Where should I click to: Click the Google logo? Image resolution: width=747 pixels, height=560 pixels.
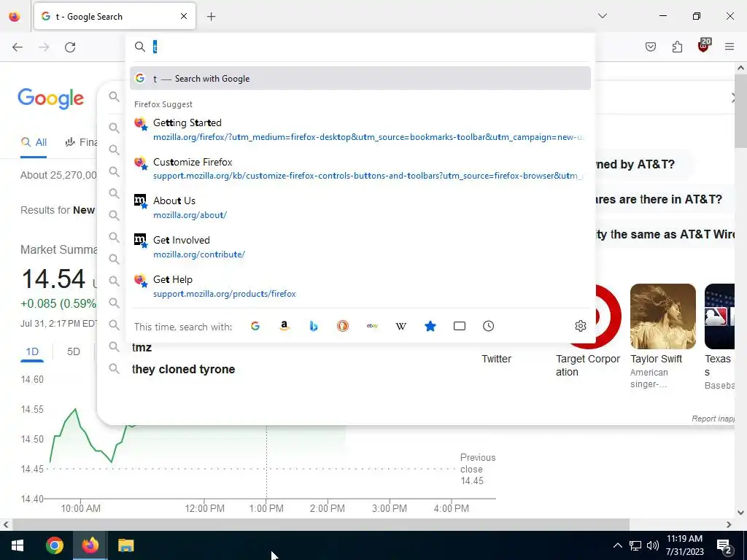pos(51,98)
